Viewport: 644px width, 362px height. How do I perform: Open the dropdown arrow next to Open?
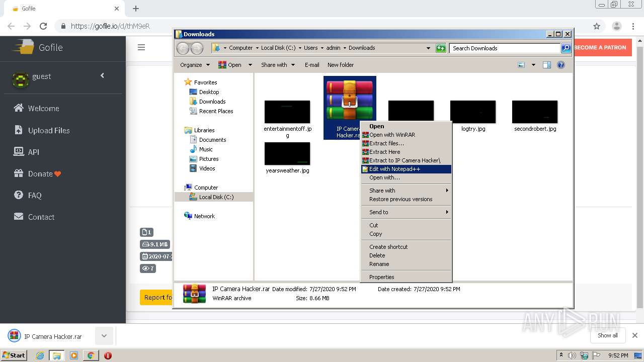point(250,65)
